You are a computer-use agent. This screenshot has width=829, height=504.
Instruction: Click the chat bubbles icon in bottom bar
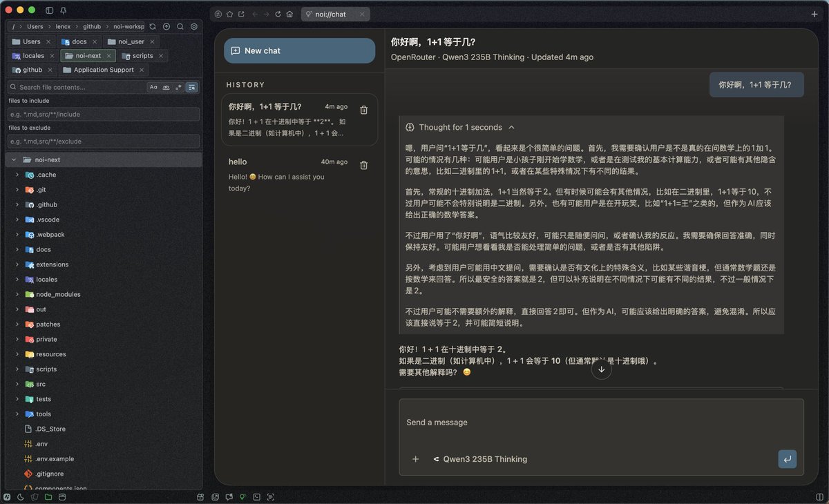click(229, 497)
